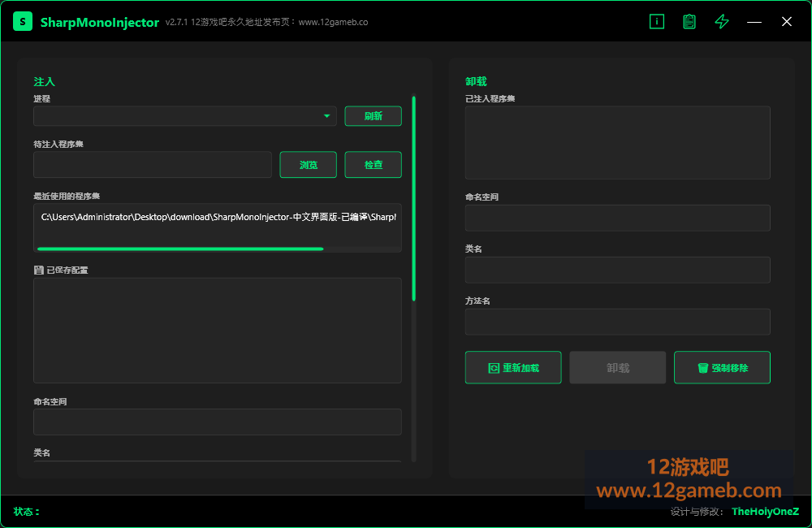Click the 刷新 refresh button
Viewport: 812px width, 528px height.
click(x=373, y=116)
